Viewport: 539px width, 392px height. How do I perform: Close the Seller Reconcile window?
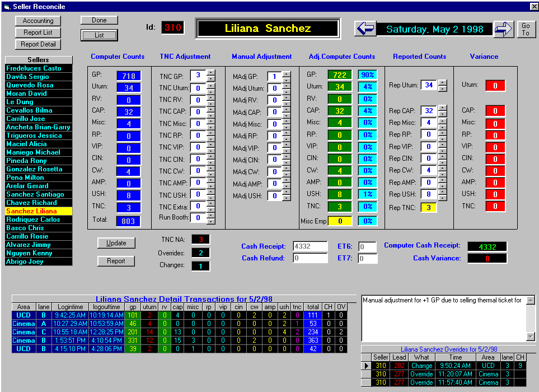coord(534,6)
